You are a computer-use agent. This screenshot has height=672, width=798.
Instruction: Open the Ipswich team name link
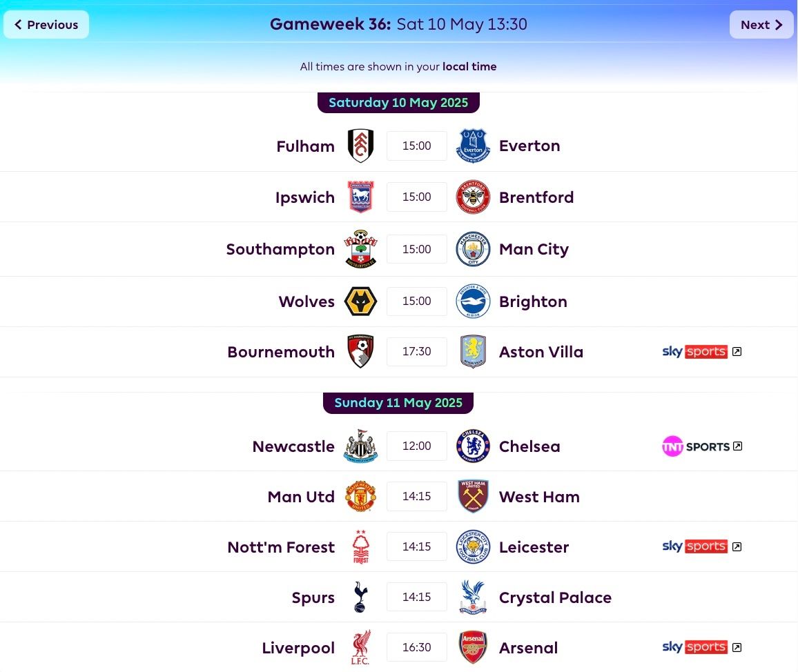[305, 197]
